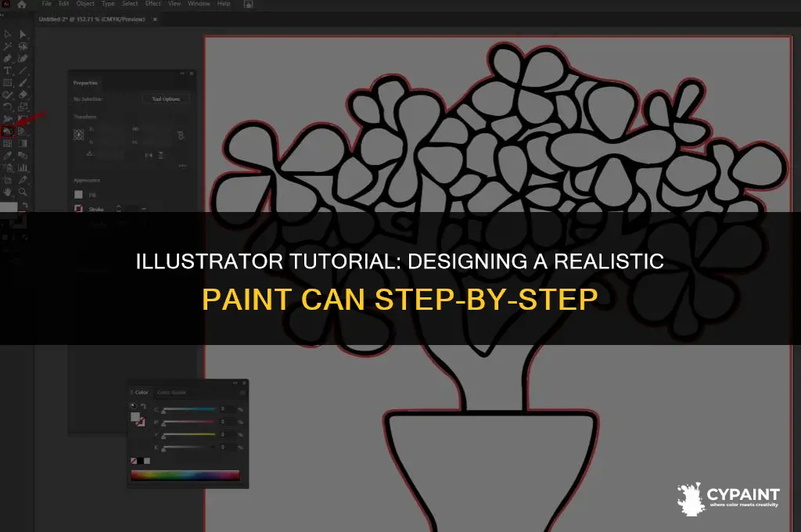The height and width of the screenshot is (532, 801).
Task: Select the Line Segment tool
Action: 23,71
